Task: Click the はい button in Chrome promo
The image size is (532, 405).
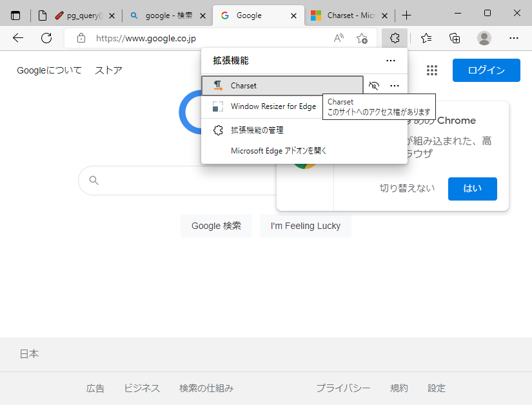Action: pos(472,188)
